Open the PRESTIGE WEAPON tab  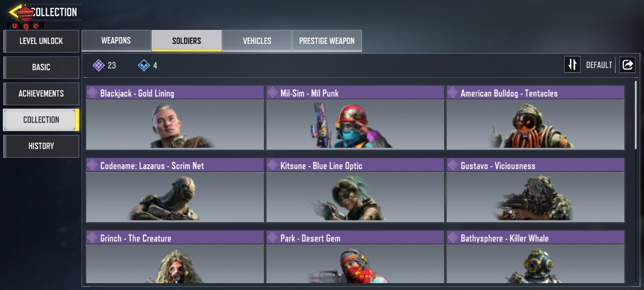327,41
